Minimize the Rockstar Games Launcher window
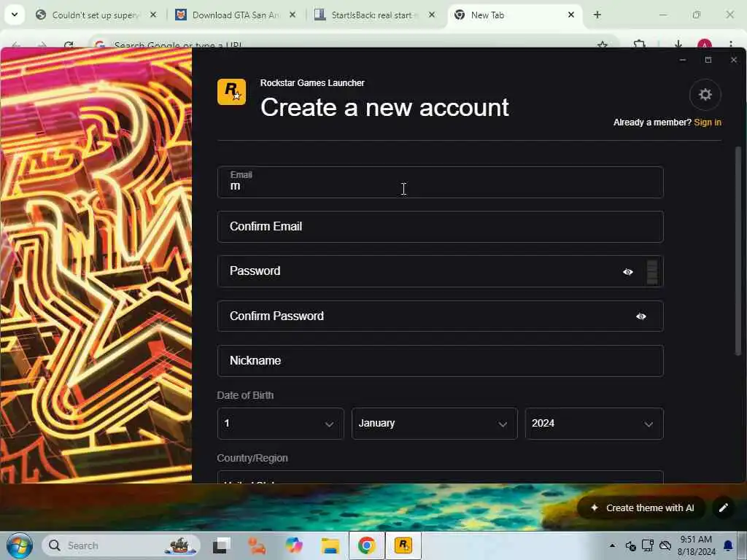747x560 pixels. (x=683, y=60)
